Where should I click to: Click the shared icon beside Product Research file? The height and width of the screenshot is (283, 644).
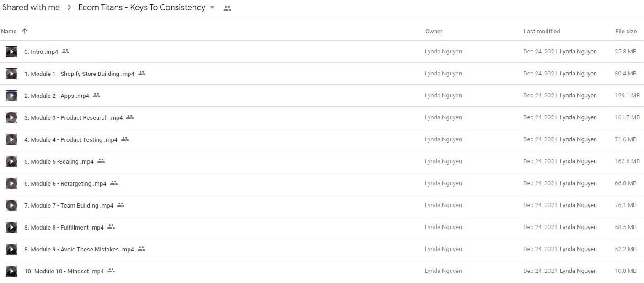click(x=130, y=117)
